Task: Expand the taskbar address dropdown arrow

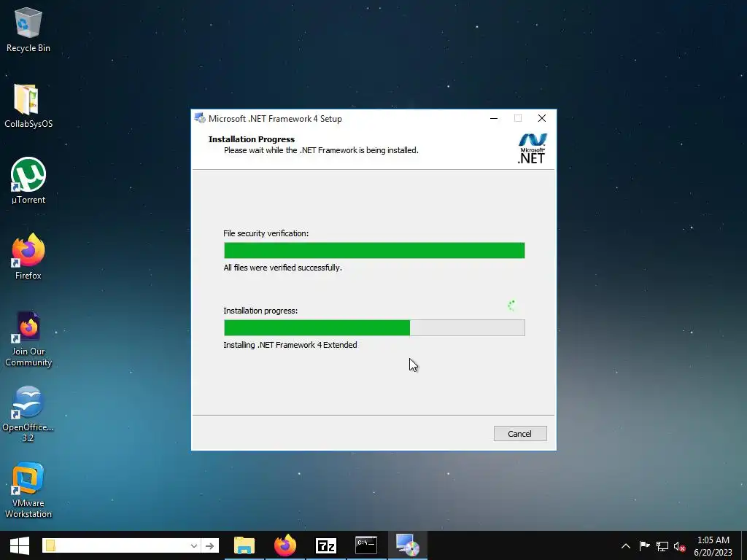Action: pyautogui.click(x=194, y=545)
